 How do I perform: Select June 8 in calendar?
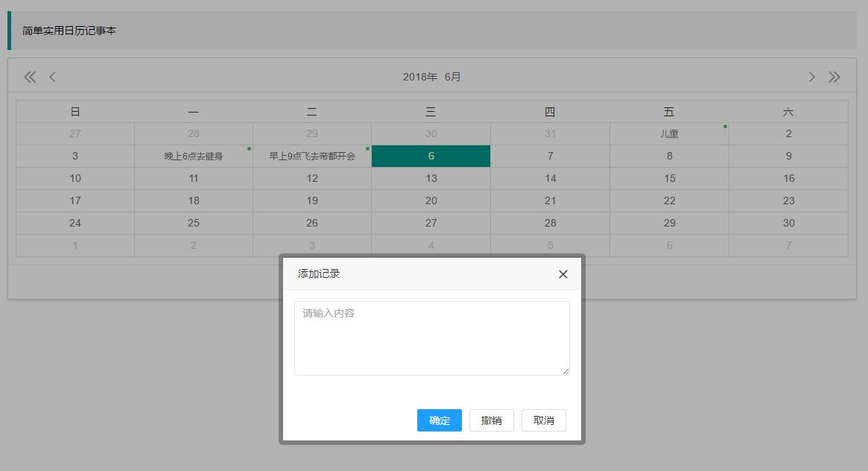(669, 156)
